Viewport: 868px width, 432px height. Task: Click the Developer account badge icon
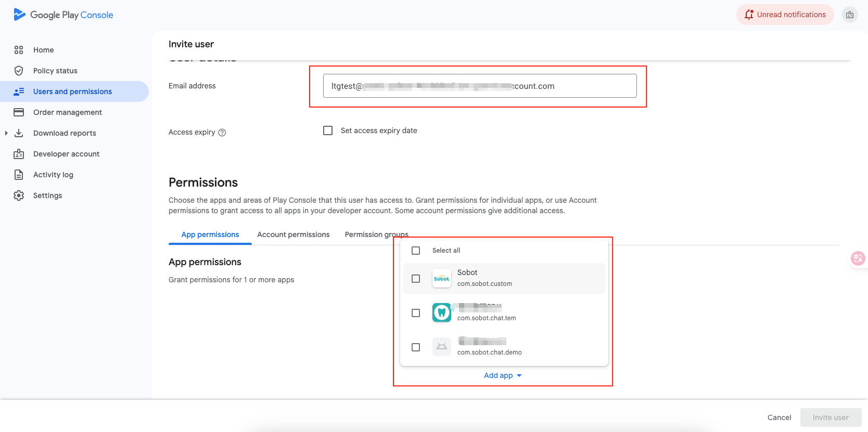point(19,154)
